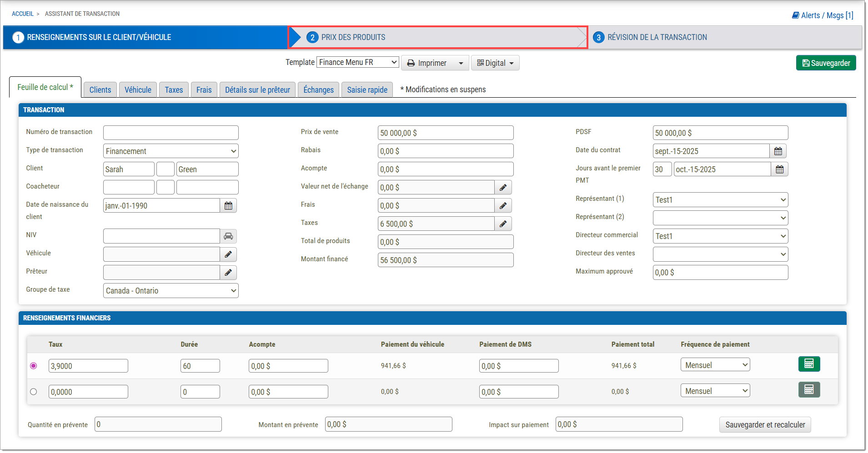The height and width of the screenshot is (453, 868).
Task: Expand the Groupe de taxe dropdown
Action: coord(171,291)
